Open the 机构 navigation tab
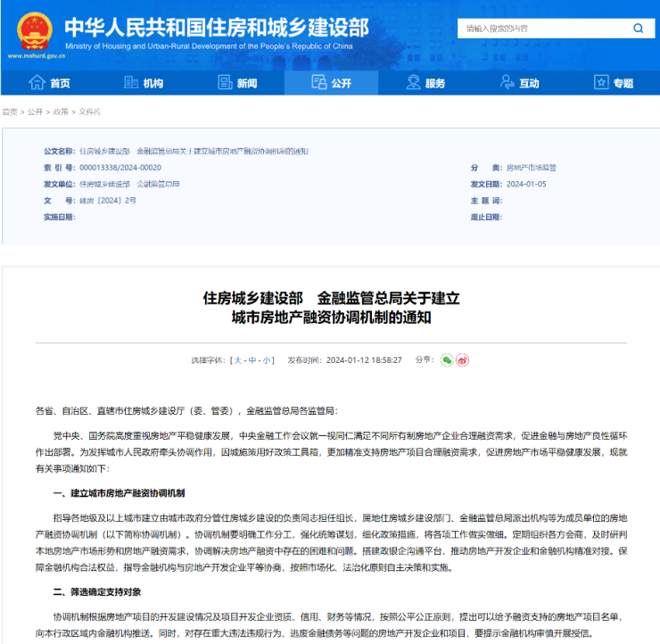The width and height of the screenshot is (660, 644). (x=143, y=83)
